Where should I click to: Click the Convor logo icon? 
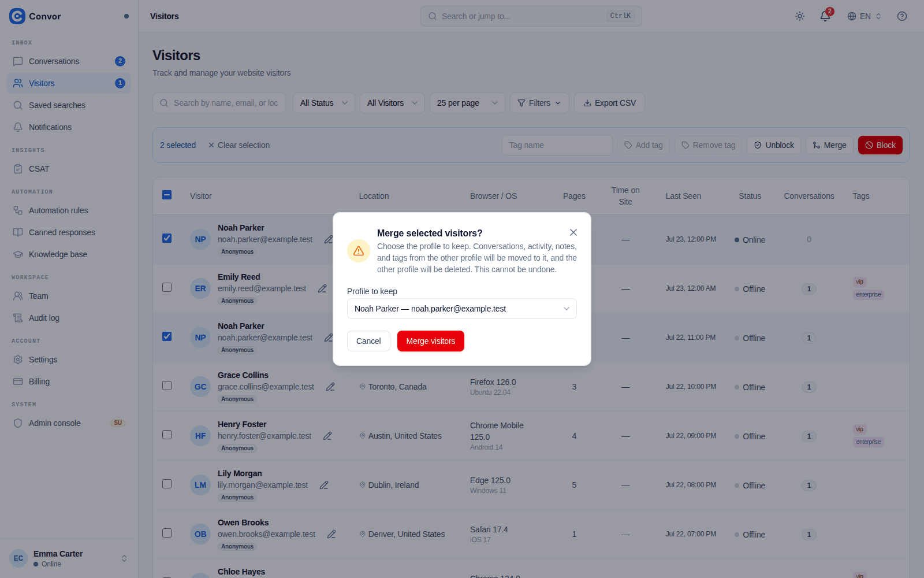point(17,16)
